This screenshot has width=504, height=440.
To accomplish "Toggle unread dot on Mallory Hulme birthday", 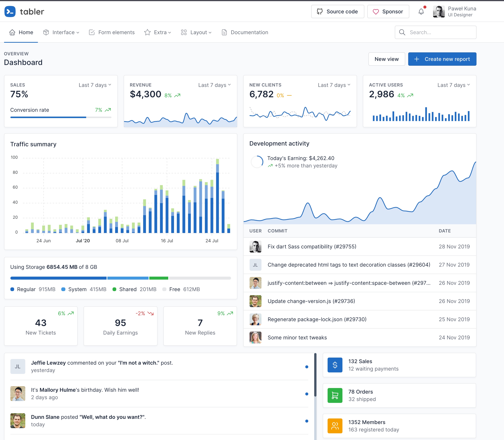I will pyautogui.click(x=307, y=394).
